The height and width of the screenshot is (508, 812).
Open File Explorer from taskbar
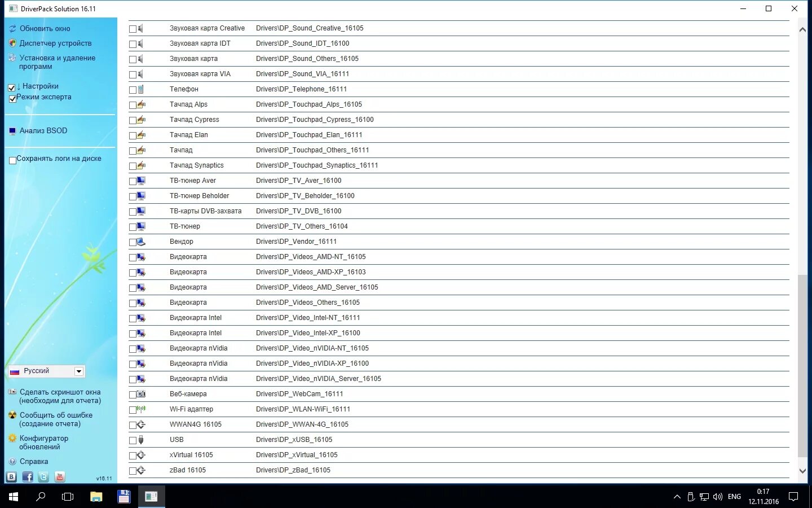tap(96, 497)
